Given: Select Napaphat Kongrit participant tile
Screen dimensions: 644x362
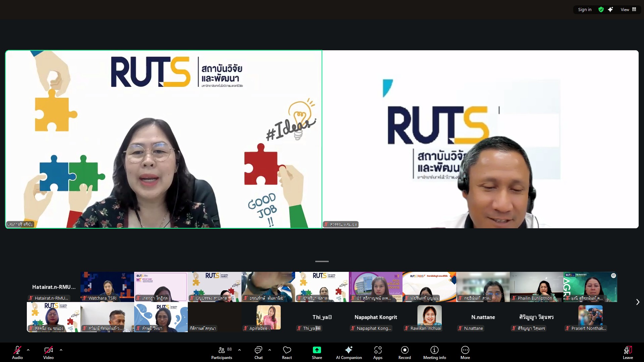Looking at the screenshot, I should click(376, 317).
